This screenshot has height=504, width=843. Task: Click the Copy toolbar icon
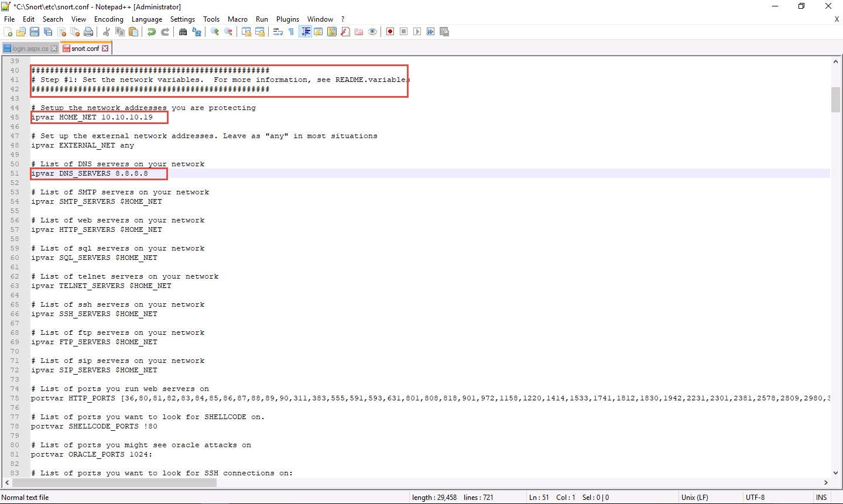[120, 32]
